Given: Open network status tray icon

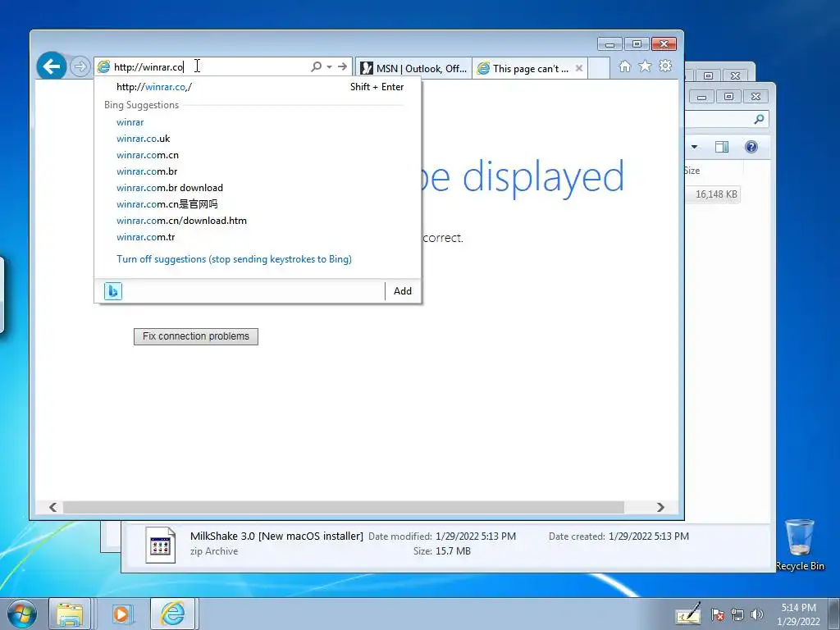Looking at the screenshot, I should click(737, 615).
